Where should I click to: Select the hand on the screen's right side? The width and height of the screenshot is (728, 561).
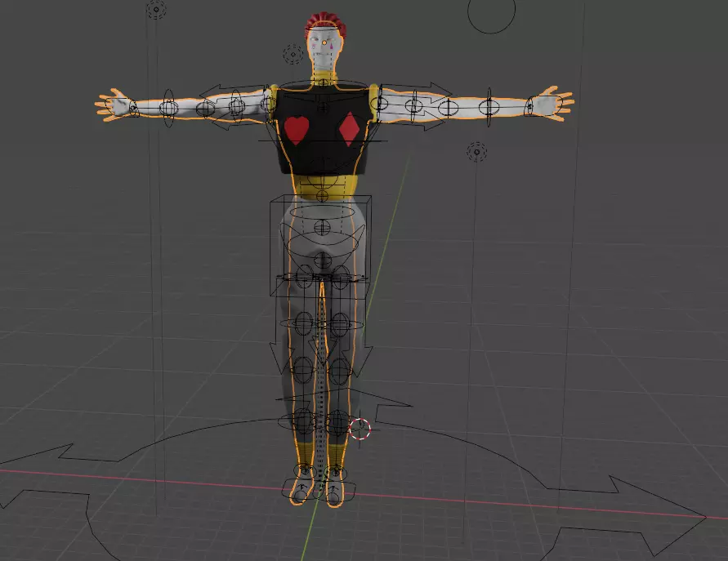[x=552, y=103]
